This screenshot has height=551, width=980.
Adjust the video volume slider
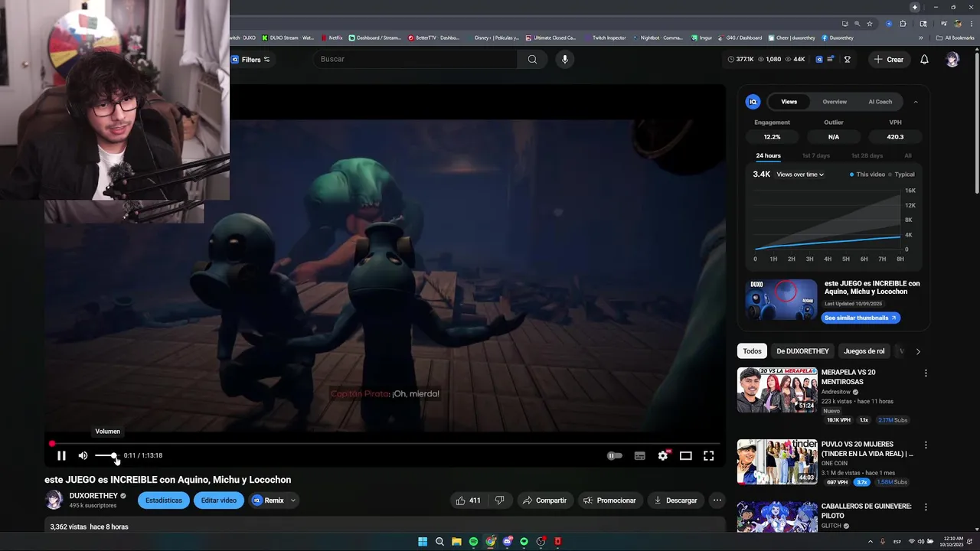coord(106,455)
